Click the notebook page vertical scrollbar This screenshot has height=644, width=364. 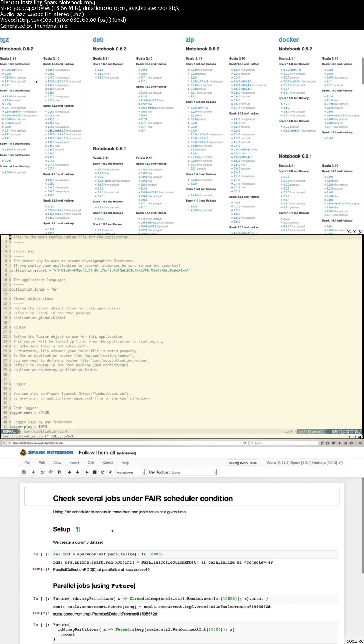point(363,526)
